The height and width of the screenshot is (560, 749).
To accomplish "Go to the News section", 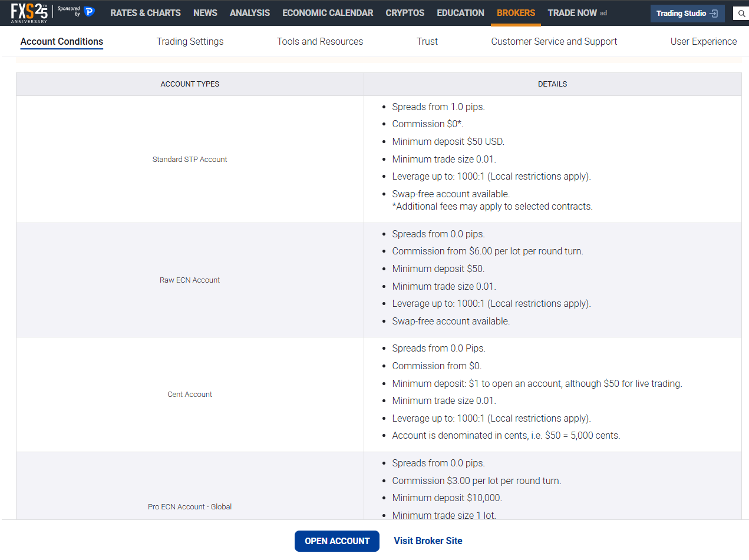I will pyautogui.click(x=205, y=13).
